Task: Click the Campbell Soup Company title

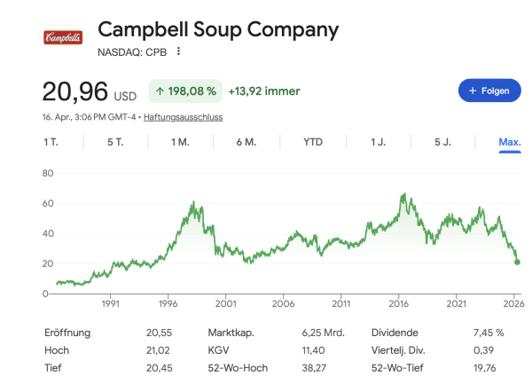Action: coord(218,29)
